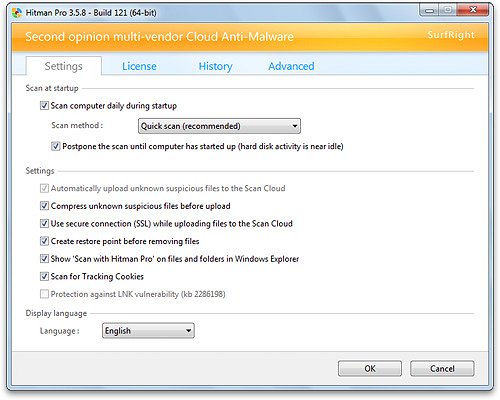Screen dimensions: 500x400
Task: Open the History tab
Action: (x=215, y=66)
